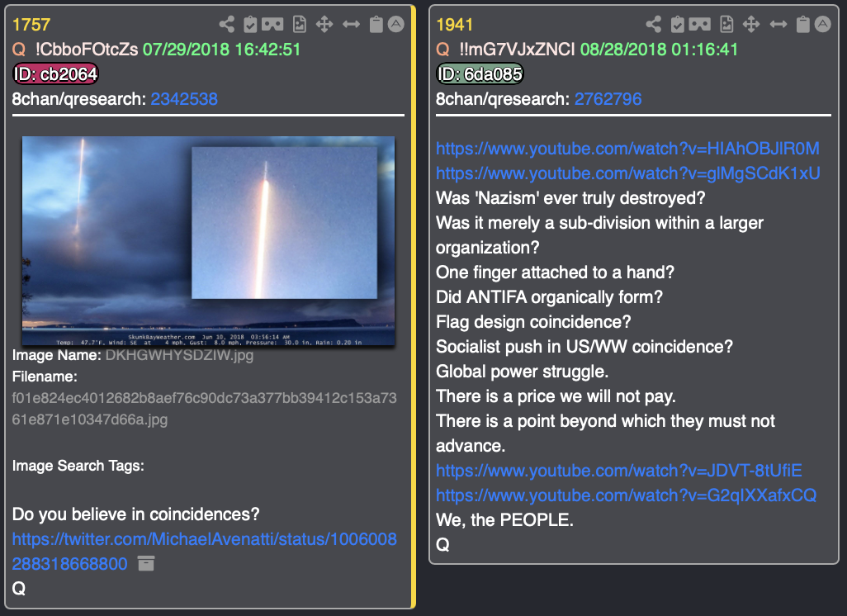
Task: Open 8chan post link 2342538
Action: pos(184,99)
